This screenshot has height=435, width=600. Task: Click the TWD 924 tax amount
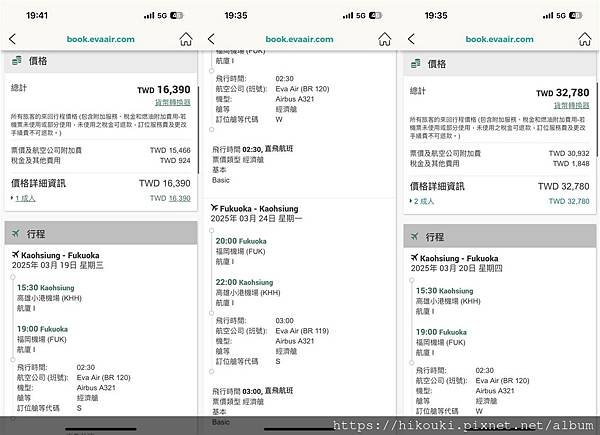175,160
